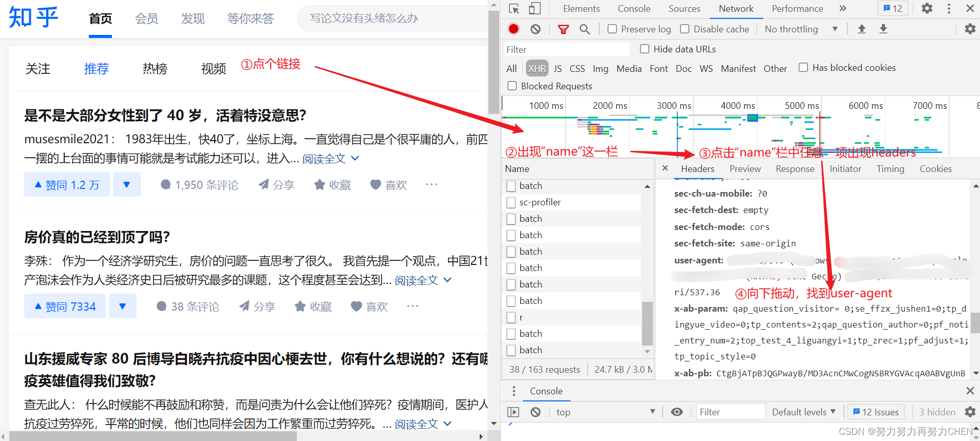Close the DevTools panel
The height and width of the screenshot is (441, 980).
970,8
